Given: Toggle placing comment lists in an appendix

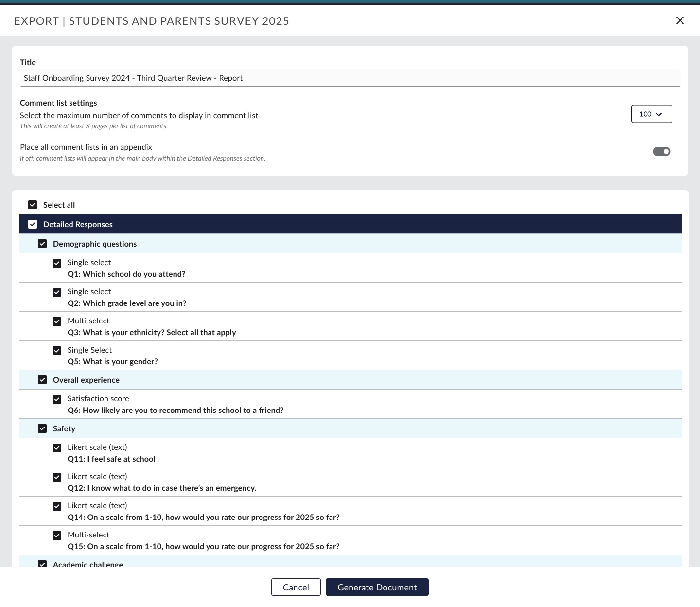Looking at the screenshot, I should tap(662, 152).
